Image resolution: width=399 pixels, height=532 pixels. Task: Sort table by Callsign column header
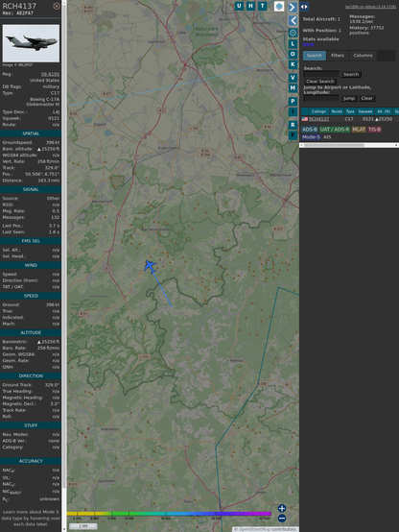[x=318, y=111]
